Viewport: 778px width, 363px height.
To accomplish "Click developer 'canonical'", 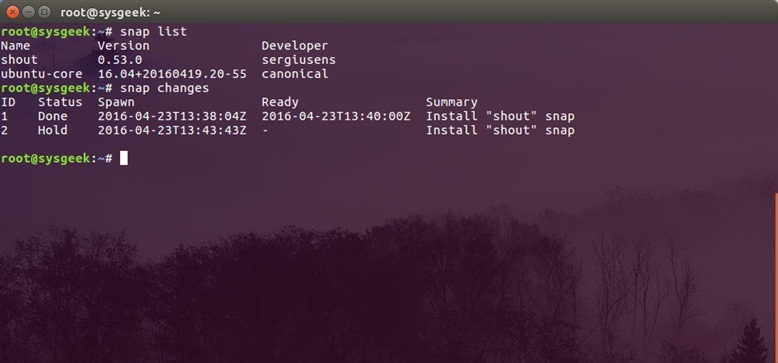I will click(x=295, y=74).
